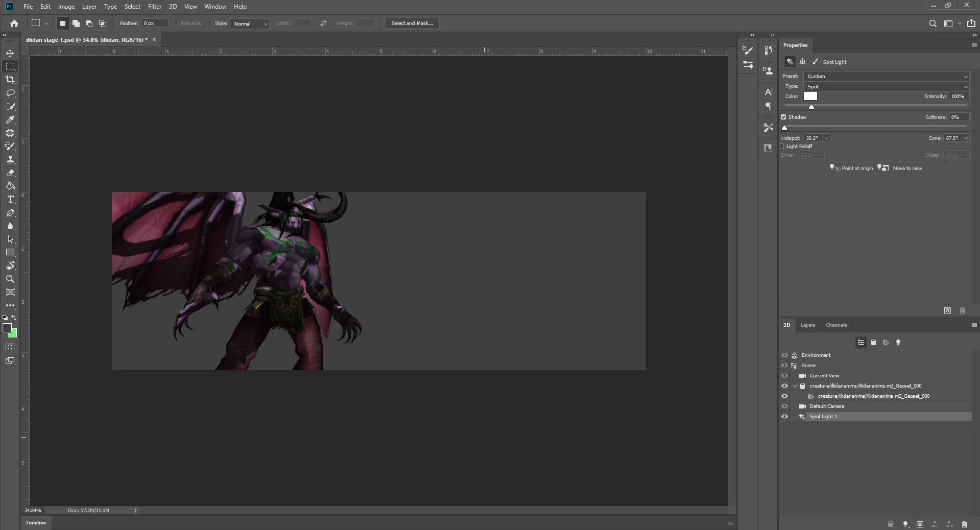Open the Paragraph panel icon
This screenshot has height=530, width=980.
pos(768,106)
